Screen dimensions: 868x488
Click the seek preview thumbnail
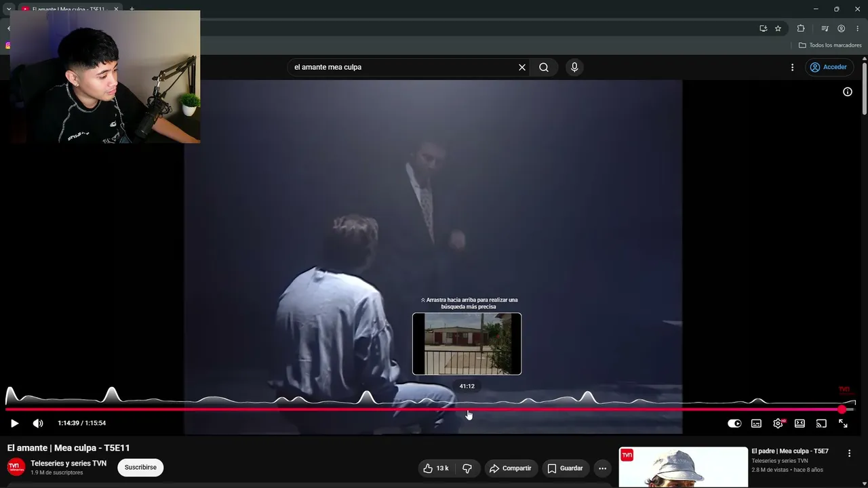(467, 344)
